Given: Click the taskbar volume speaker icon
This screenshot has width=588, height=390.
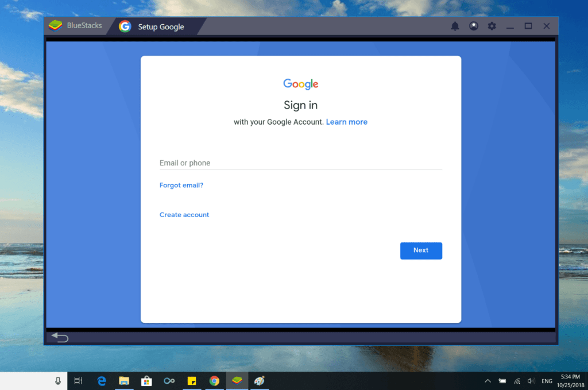Looking at the screenshot, I should point(531,381).
